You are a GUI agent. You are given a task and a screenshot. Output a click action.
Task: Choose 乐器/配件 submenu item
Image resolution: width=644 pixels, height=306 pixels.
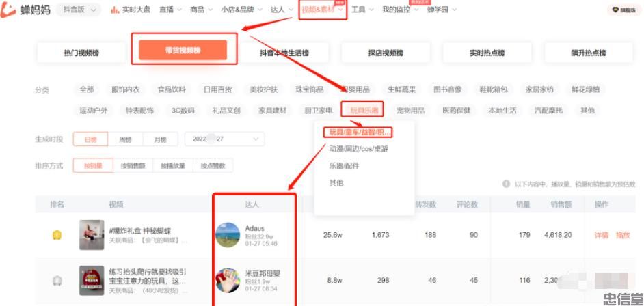pos(344,166)
